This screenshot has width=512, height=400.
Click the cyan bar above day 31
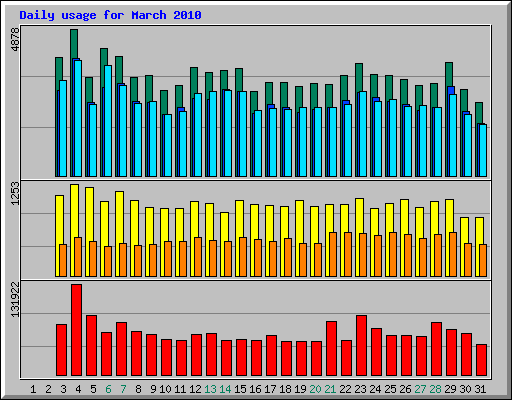pos(483,150)
